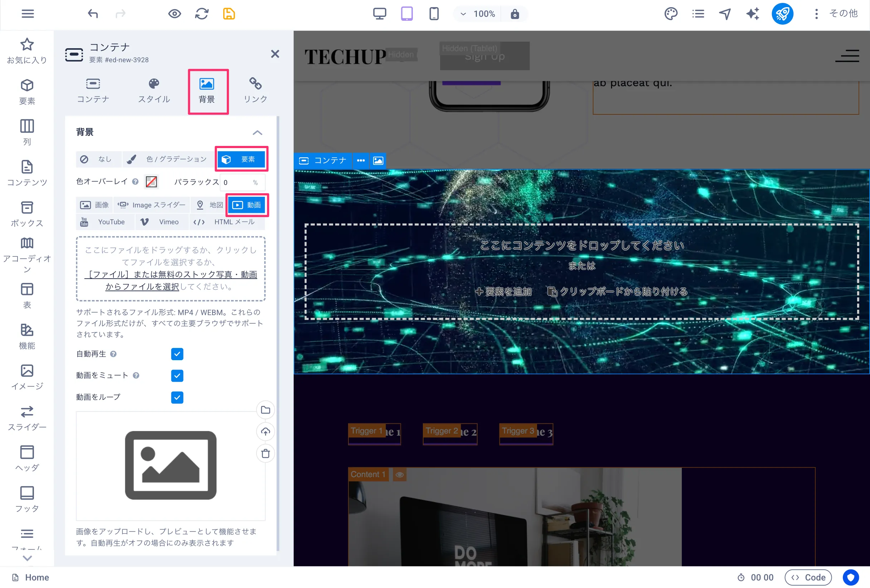Click the パララックス percent input field
Viewport: 870px width, 588px height.
[x=242, y=182]
